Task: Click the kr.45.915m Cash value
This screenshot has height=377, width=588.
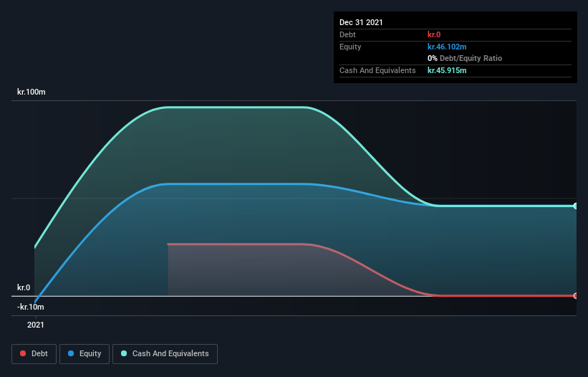Action: pos(447,70)
